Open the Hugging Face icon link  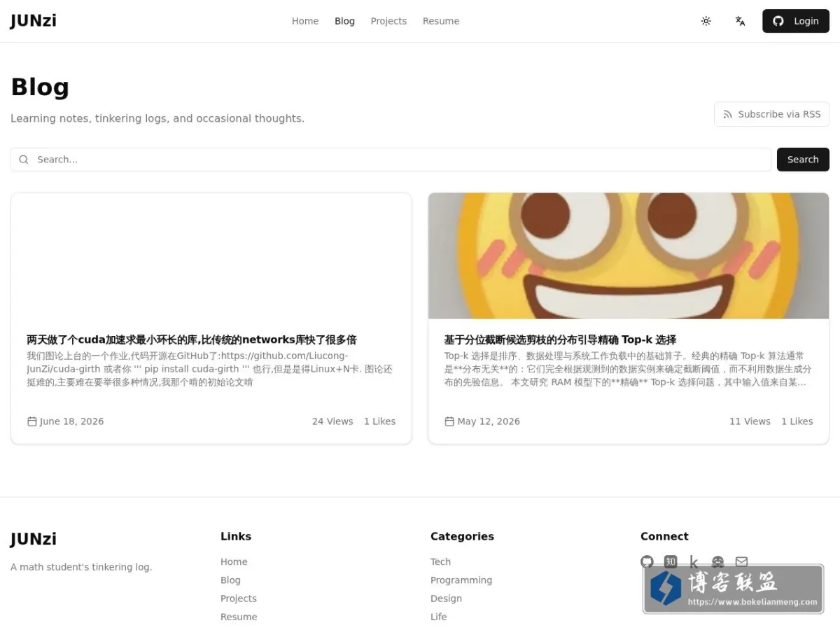pyautogui.click(x=717, y=561)
